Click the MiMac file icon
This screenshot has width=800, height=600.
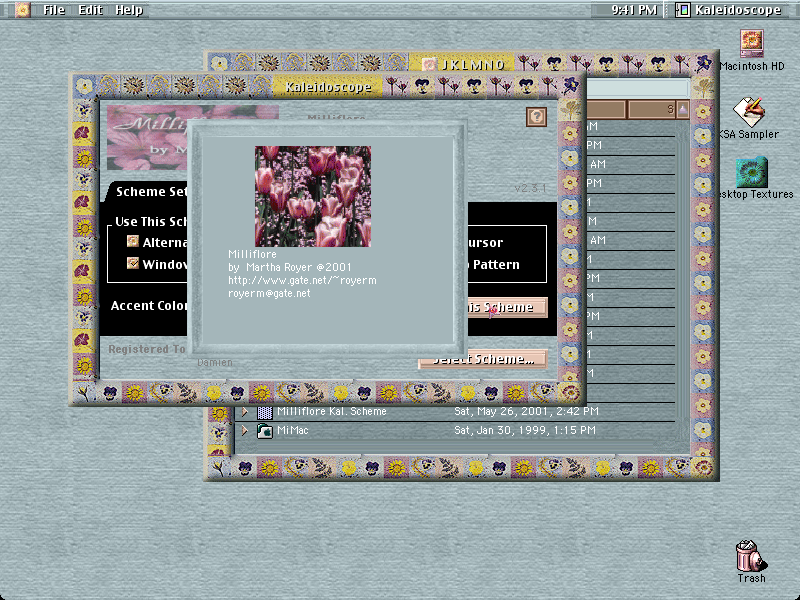pos(264,431)
